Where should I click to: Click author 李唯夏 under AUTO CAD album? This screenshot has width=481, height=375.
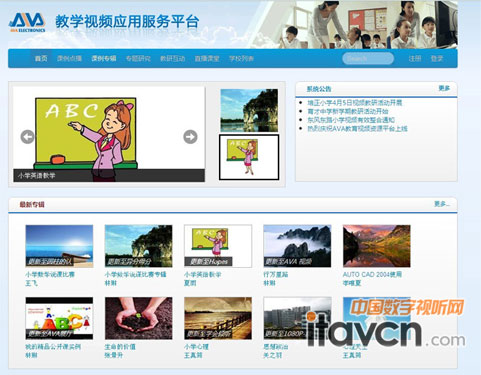[352, 283]
